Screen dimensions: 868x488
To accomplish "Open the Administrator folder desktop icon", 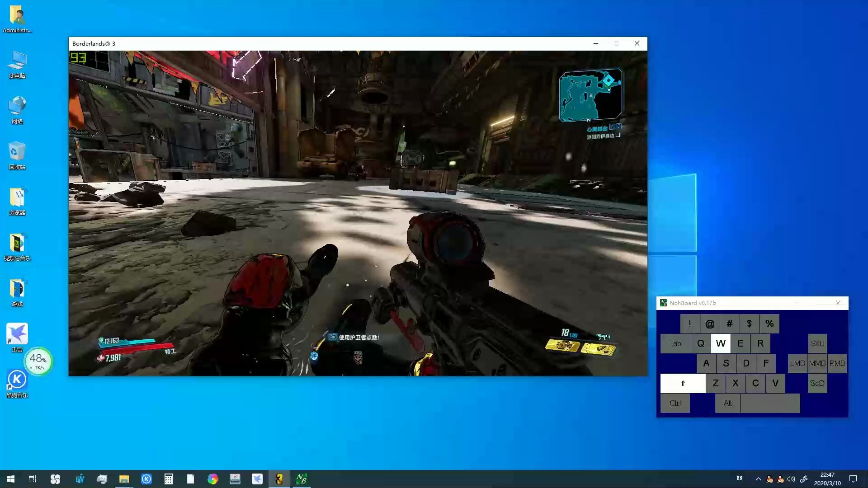I will point(17,19).
